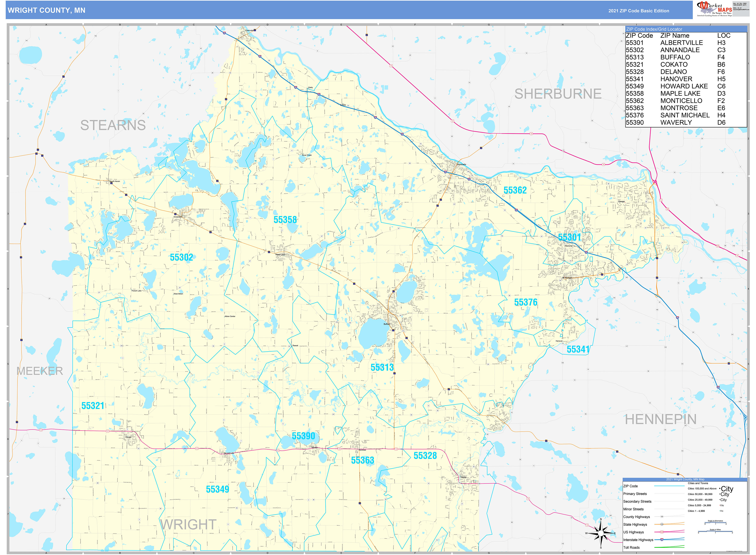This screenshot has height=555, width=756.
Task: Click ZIP label 55302 on the map
Action: (181, 257)
